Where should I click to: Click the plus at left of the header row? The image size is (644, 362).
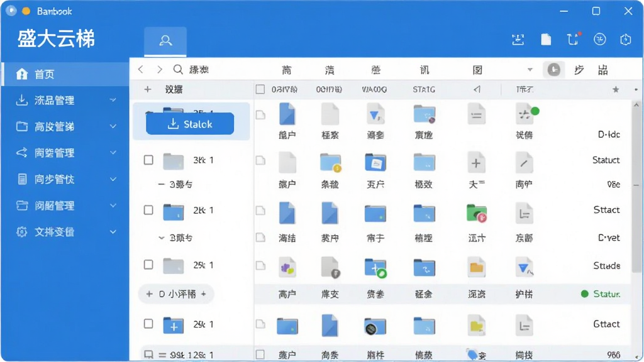pyautogui.click(x=148, y=89)
